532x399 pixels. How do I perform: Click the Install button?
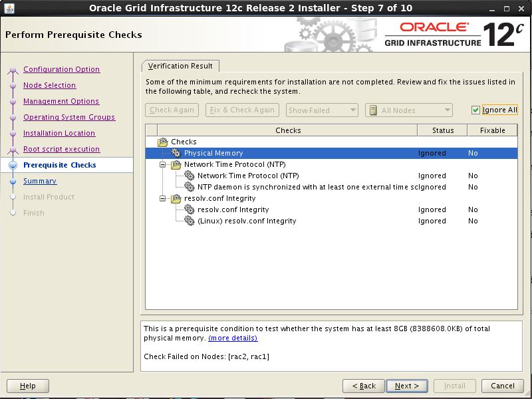454,386
